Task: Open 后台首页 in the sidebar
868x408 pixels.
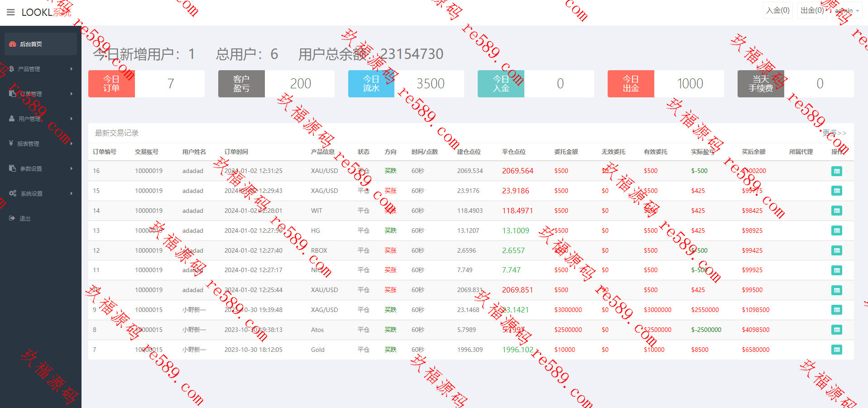Action: [41, 44]
